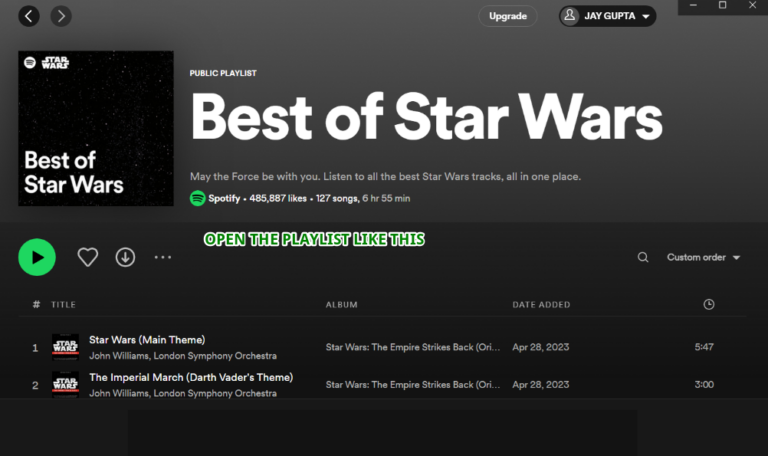The image size is (768, 456).
Task: Open the Custom order sort dropdown
Action: click(x=703, y=257)
